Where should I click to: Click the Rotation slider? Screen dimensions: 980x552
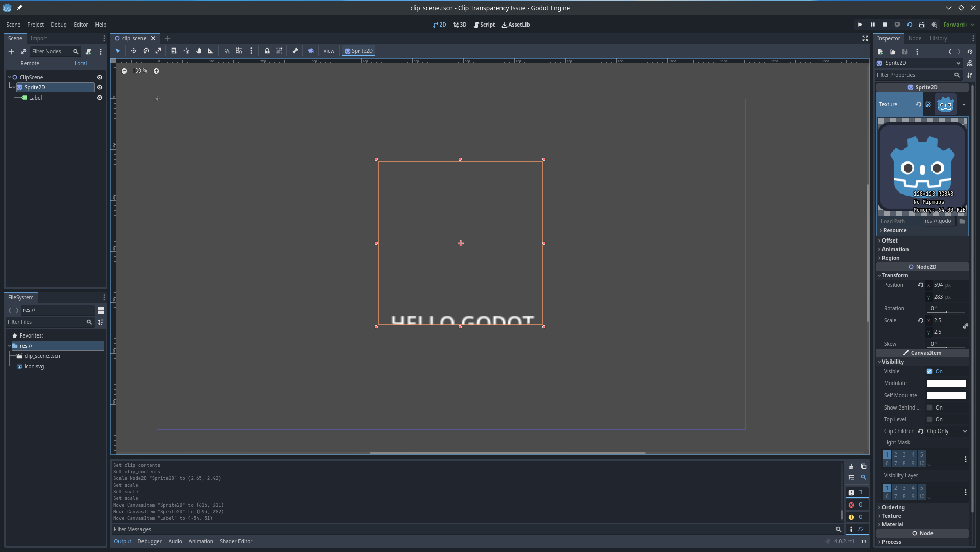(946, 312)
